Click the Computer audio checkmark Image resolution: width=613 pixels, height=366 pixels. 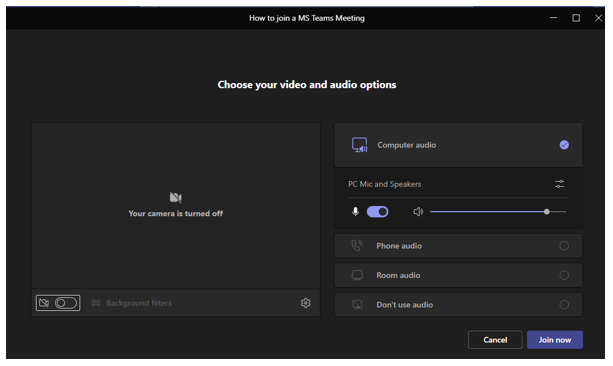564,145
